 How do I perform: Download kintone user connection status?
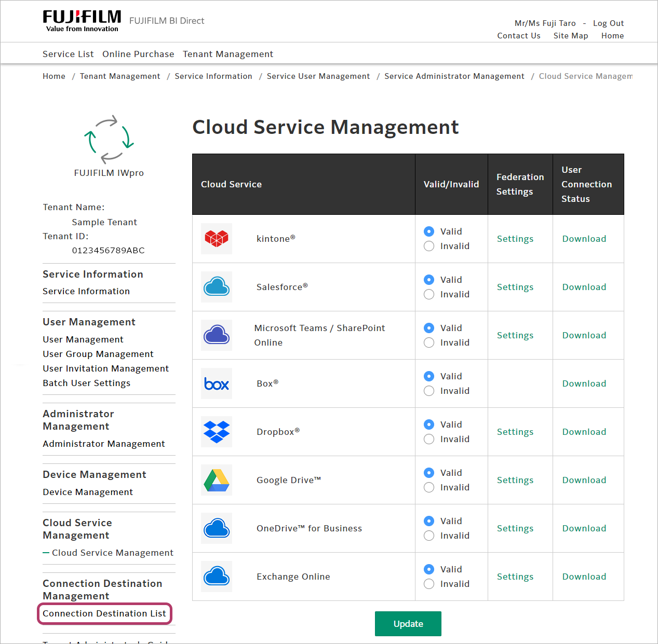[584, 239]
